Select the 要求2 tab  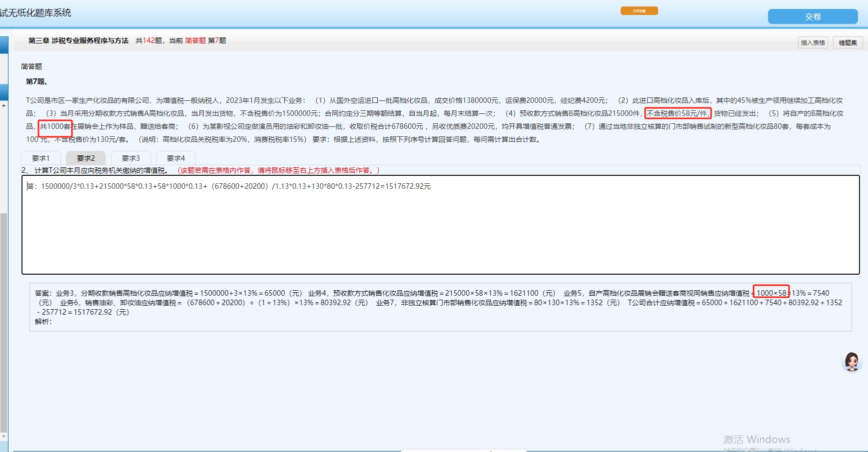(x=86, y=158)
